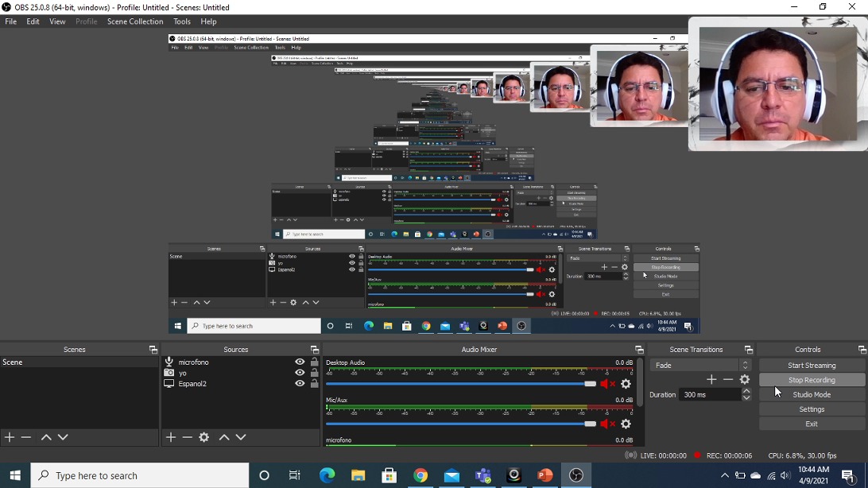Screen dimensions: 868x488
Task: Click Start Streaming button
Action: click(812, 365)
